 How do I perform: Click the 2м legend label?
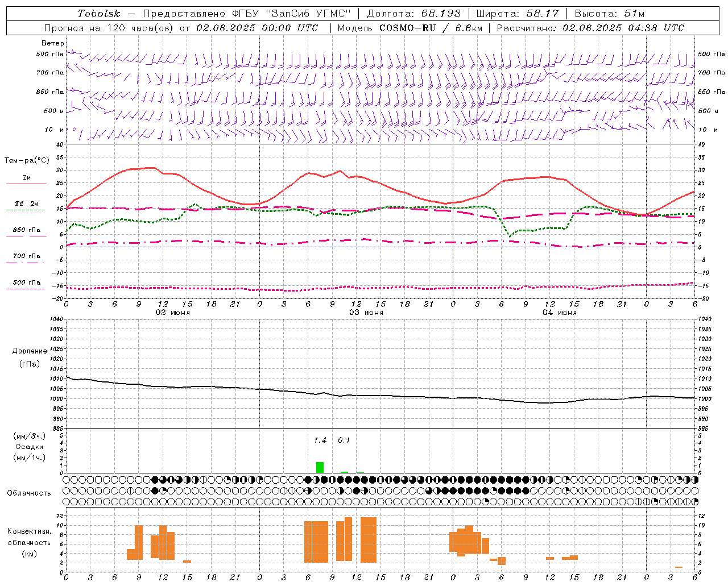(27, 178)
